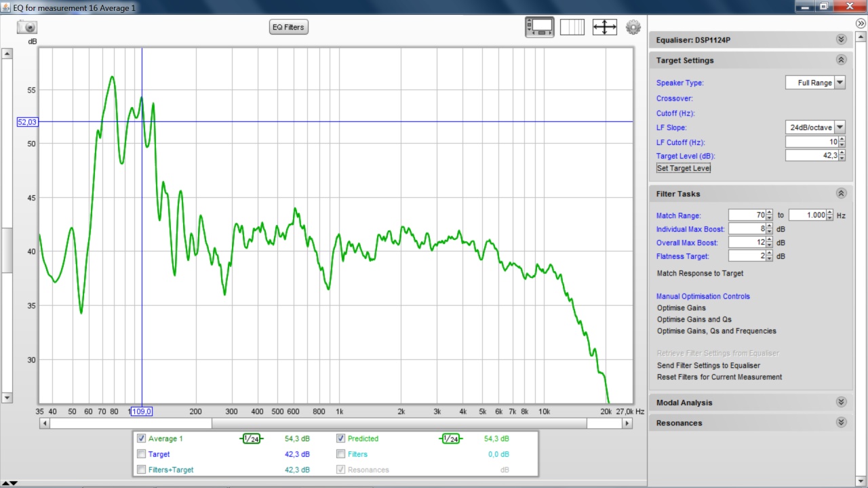The image size is (868, 488).
Task: Open the EQ Filters button
Action: point(288,27)
